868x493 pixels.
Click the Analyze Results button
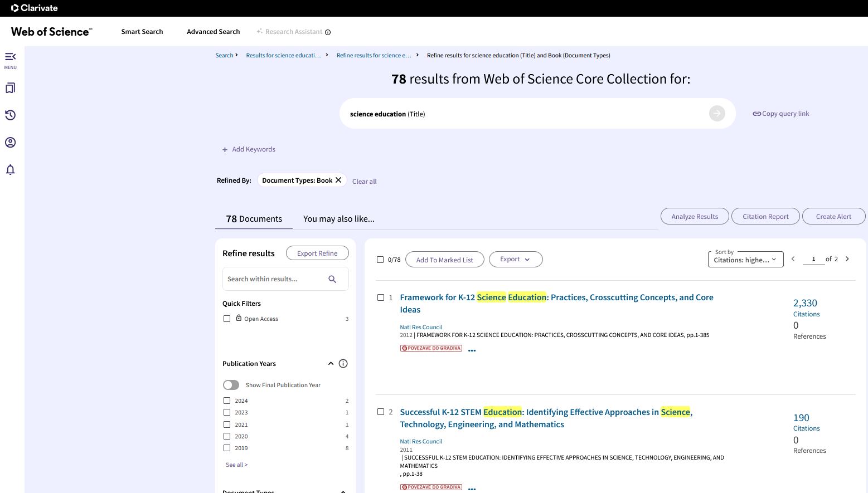pos(695,217)
